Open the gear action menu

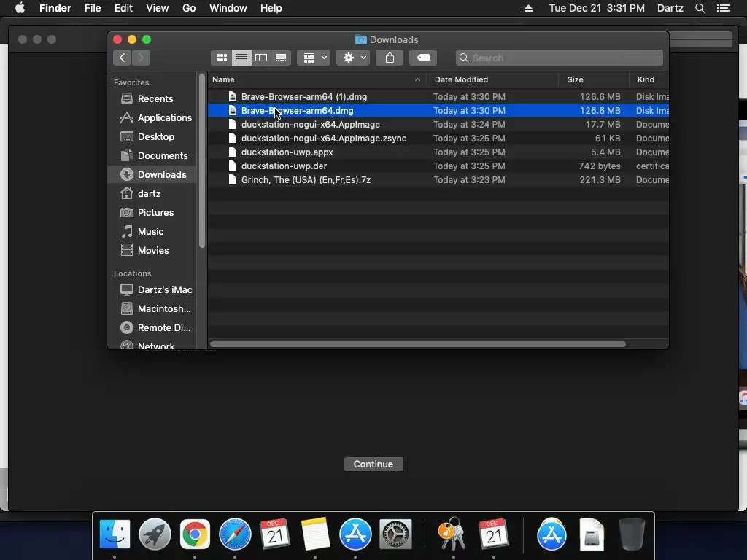(353, 58)
